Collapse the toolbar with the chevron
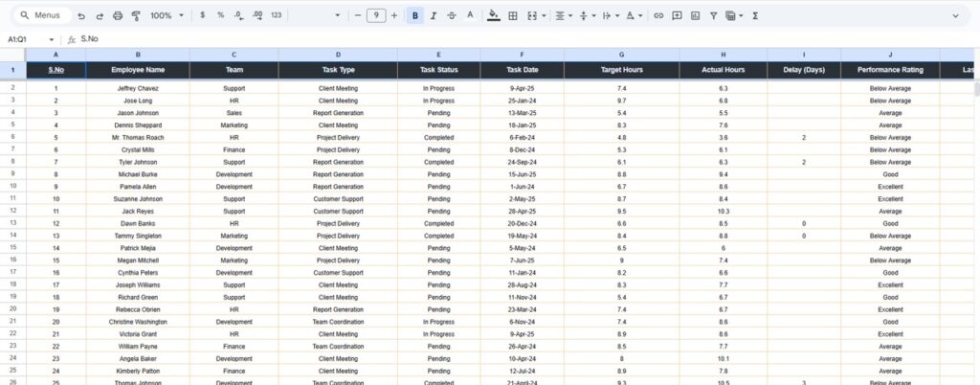980x385 pixels. click(x=955, y=15)
